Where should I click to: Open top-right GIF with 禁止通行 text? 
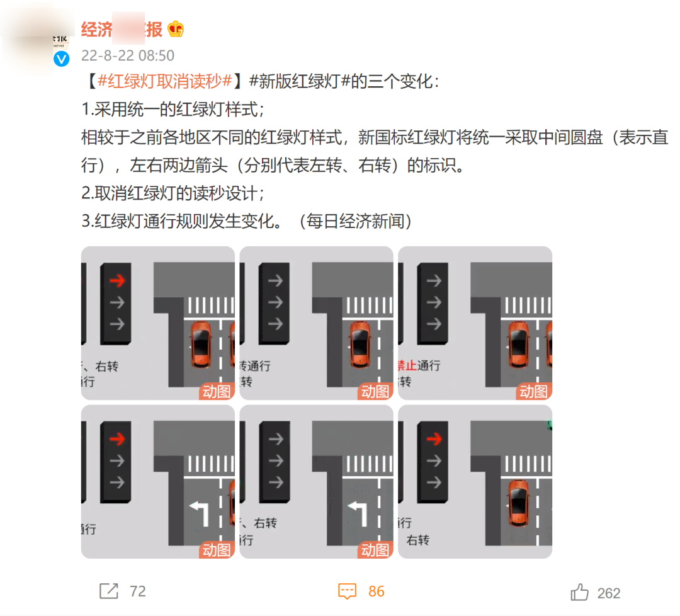(475, 322)
